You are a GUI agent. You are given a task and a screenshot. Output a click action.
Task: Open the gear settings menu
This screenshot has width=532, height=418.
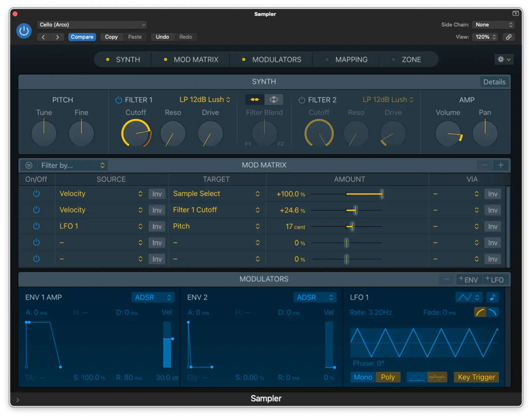(504, 60)
